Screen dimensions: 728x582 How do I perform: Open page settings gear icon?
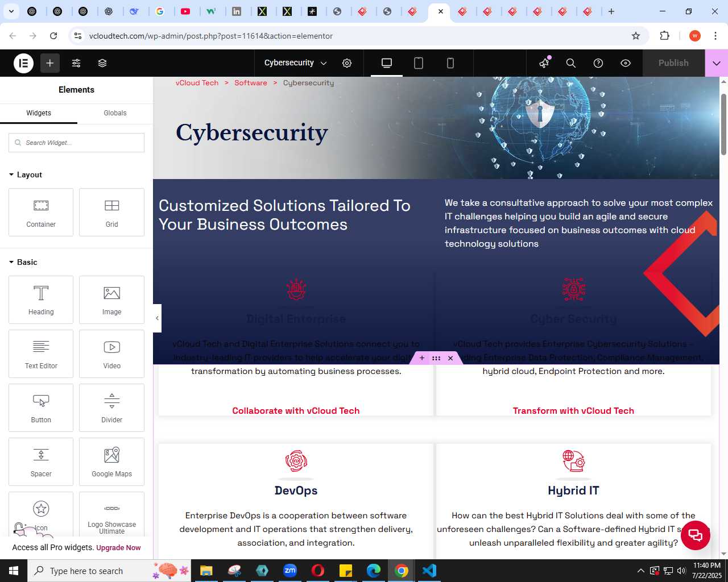[347, 63]
